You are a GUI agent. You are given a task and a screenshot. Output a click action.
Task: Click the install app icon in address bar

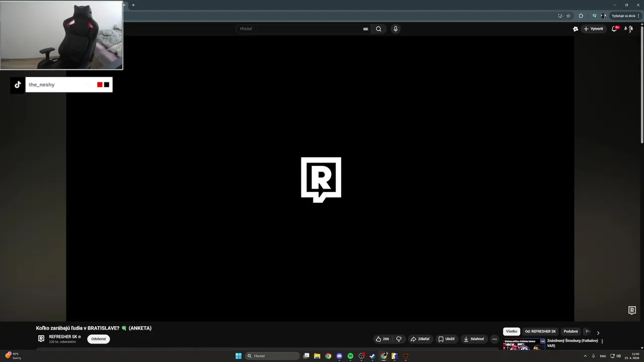coord(560,16)
